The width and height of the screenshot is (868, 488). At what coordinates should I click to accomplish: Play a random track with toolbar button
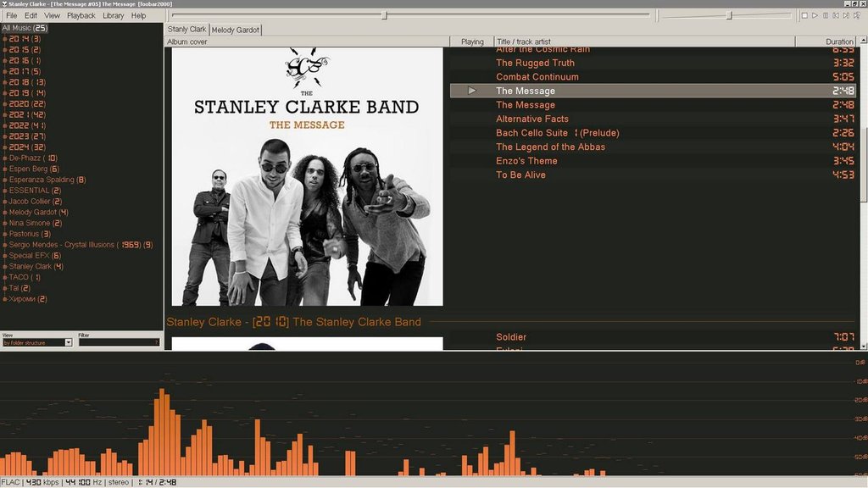[857, 15]
